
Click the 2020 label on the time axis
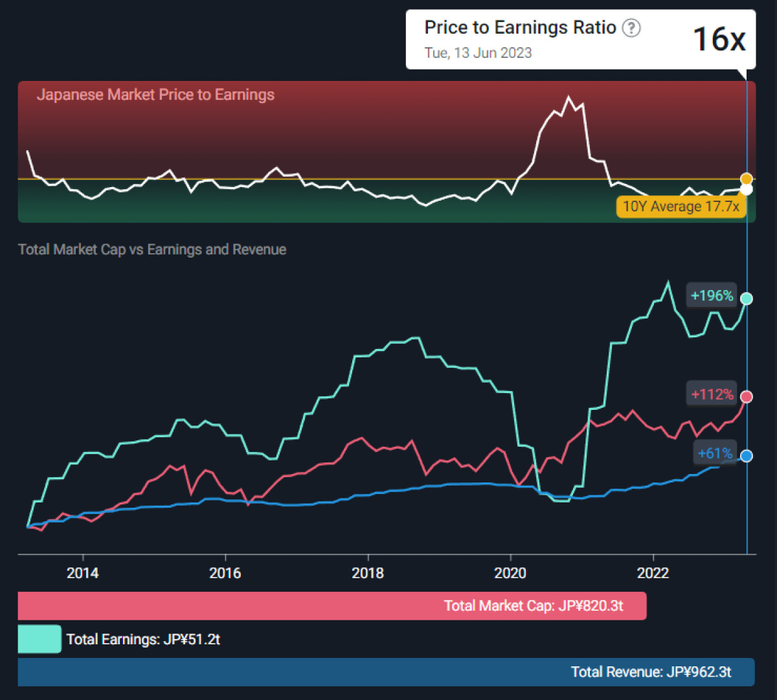click(x=510, y=573)
